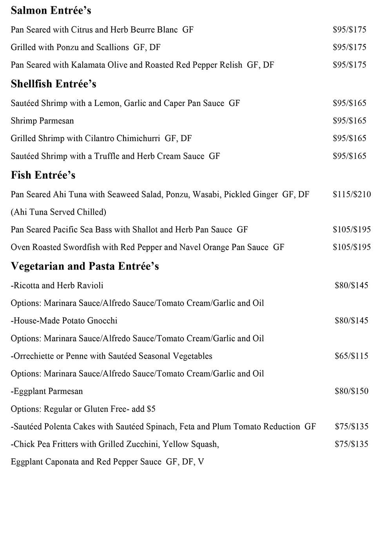Click the Pan Seared Ahi Tuna entry
Screen dimensions: 392x552
click(160, 195)
